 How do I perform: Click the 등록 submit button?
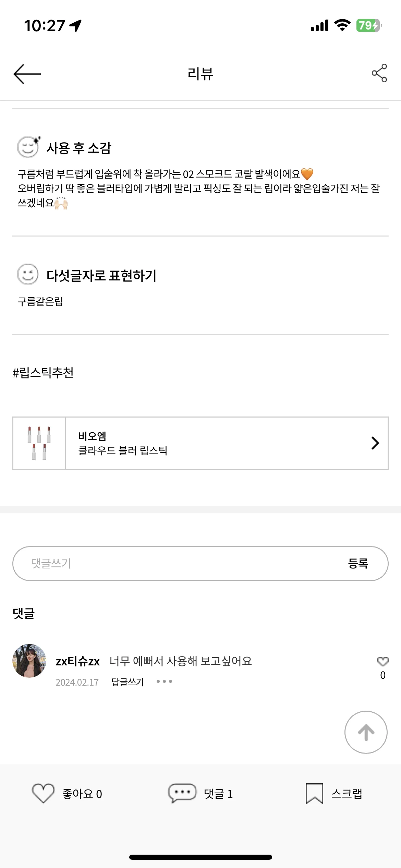click(358, 563)
